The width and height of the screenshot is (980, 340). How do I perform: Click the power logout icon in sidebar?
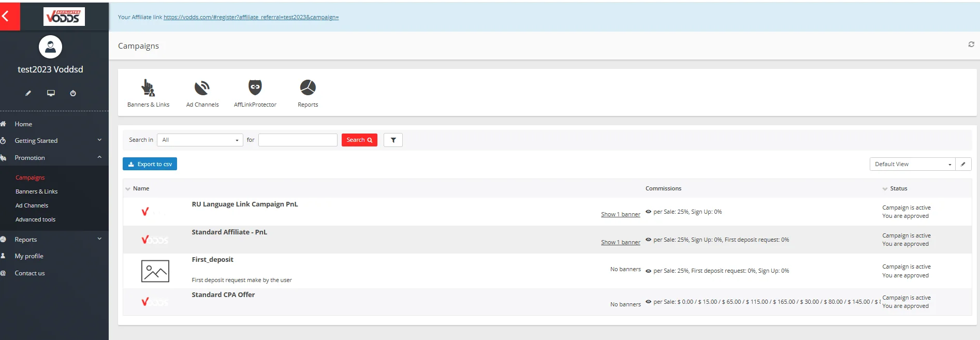[73, 93]
